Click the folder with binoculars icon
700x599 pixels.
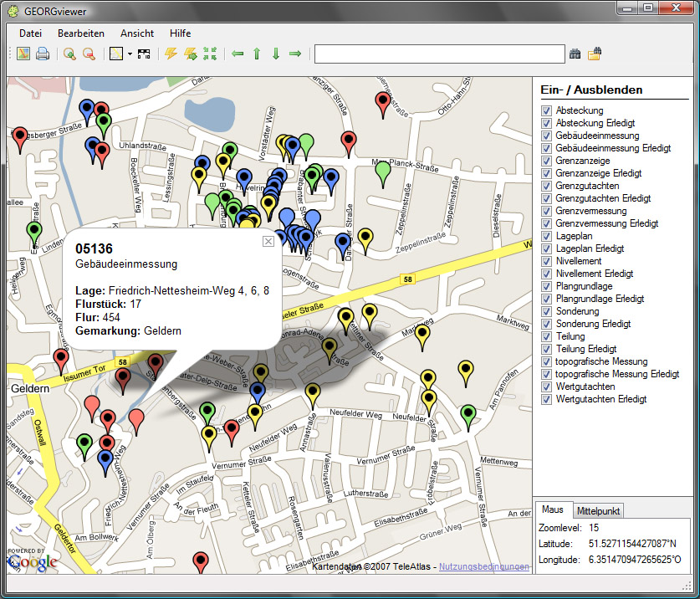pos(595,54)
